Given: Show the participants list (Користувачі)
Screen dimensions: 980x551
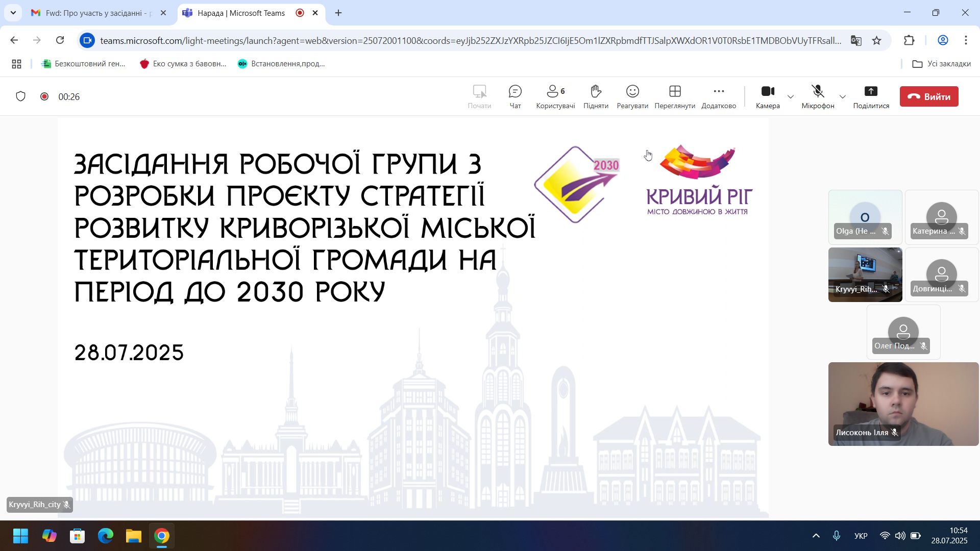Looking at the screenshot, I should [x=555, y=96].
